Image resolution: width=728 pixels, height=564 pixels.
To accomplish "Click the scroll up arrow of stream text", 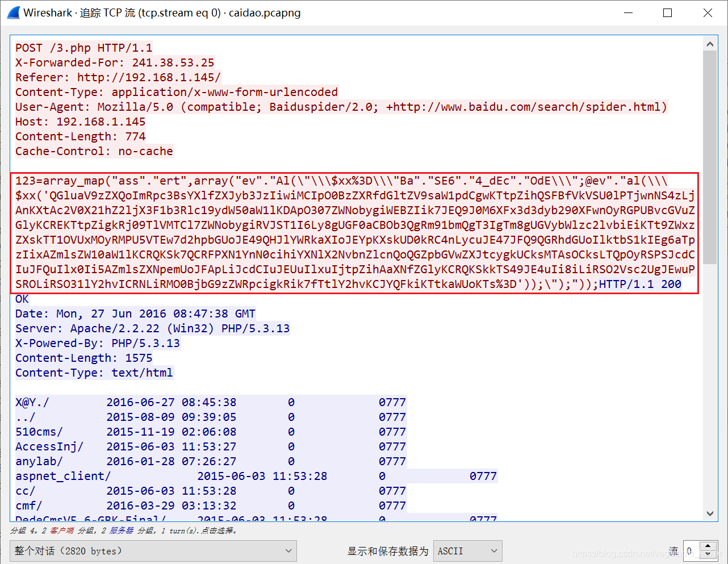I will click(x=710, y=44).
